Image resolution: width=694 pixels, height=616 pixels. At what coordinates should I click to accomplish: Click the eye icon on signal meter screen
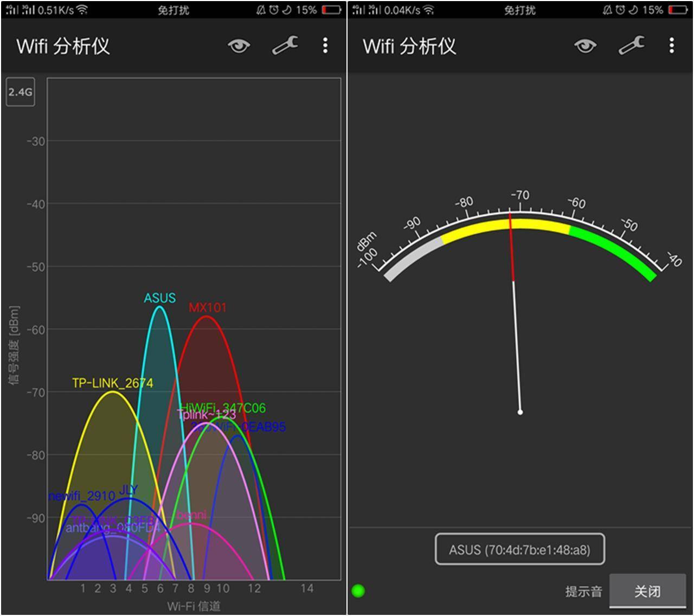tap(584, 46)
